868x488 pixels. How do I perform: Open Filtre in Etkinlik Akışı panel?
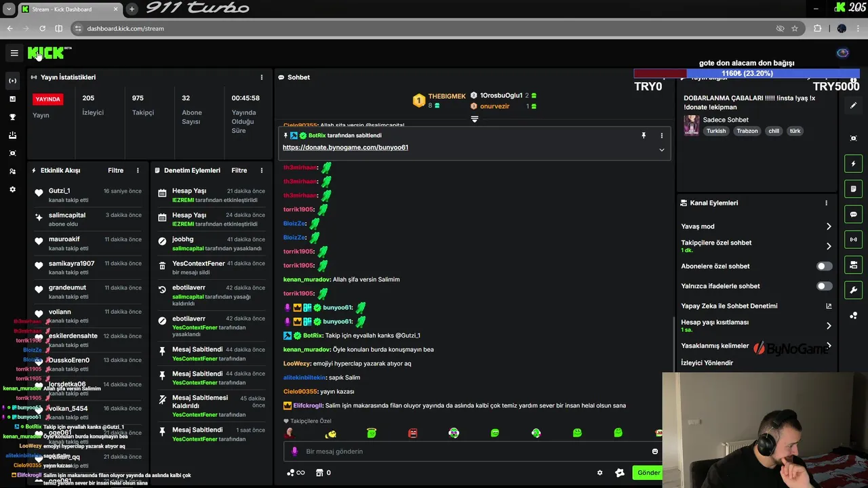[115, 171]
